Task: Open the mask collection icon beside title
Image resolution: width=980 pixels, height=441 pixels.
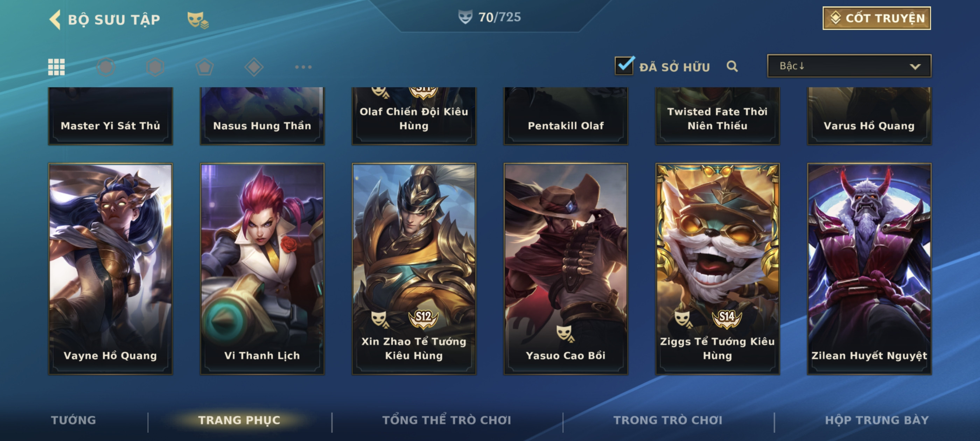Action: 198,20
